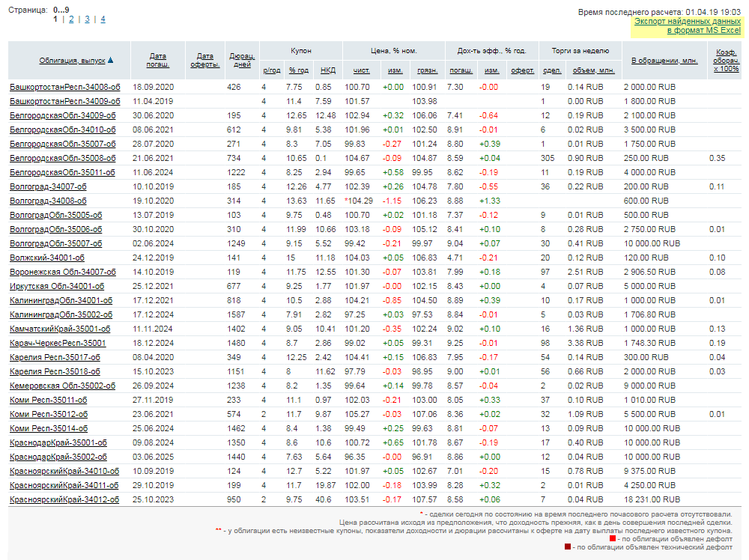Go to page 2 of results
Image resolution: width=749 pixels, height=560 pixels.
coord(71,19)
